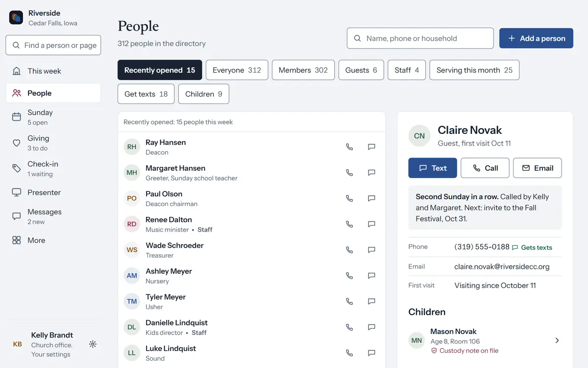This screenshot has height=368, width=588.
Task: Message Margaret Hansen via chat icon
Action: 371,173
